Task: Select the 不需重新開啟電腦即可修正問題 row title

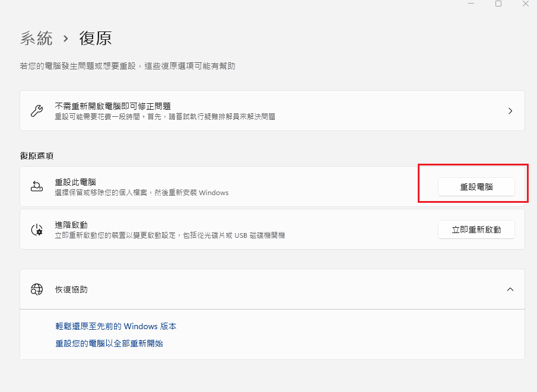Action: (113, 106)
